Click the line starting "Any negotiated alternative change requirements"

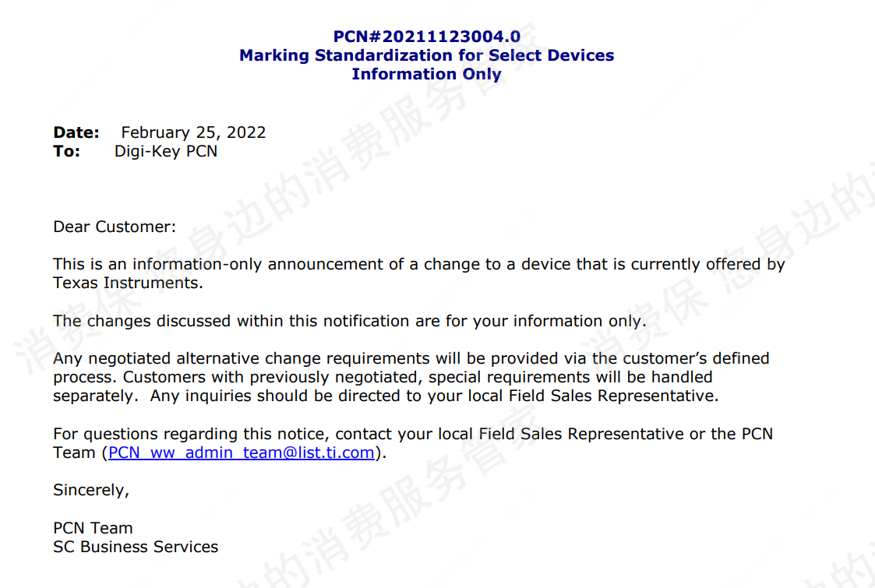coord(411,358)
